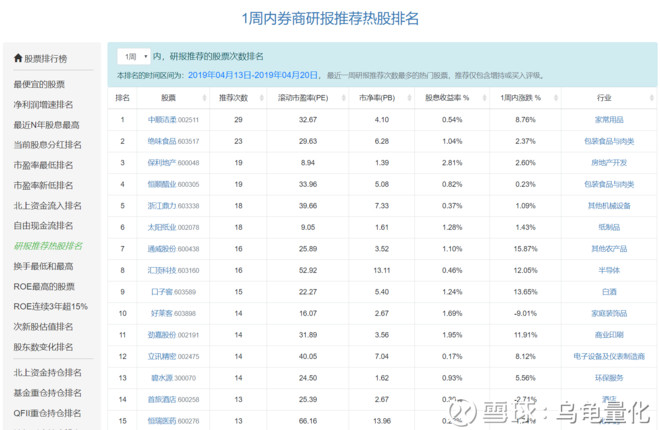Screen dimensions: 660x430
Task: Sort by 行业 column arrows
Action: click(x=652, y=98)
